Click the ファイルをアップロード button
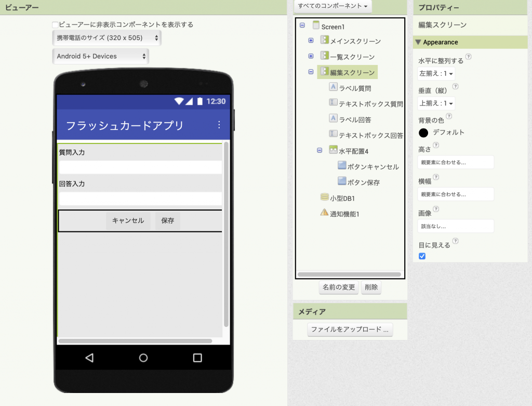 pyautogui.click(x=350, y=330)
